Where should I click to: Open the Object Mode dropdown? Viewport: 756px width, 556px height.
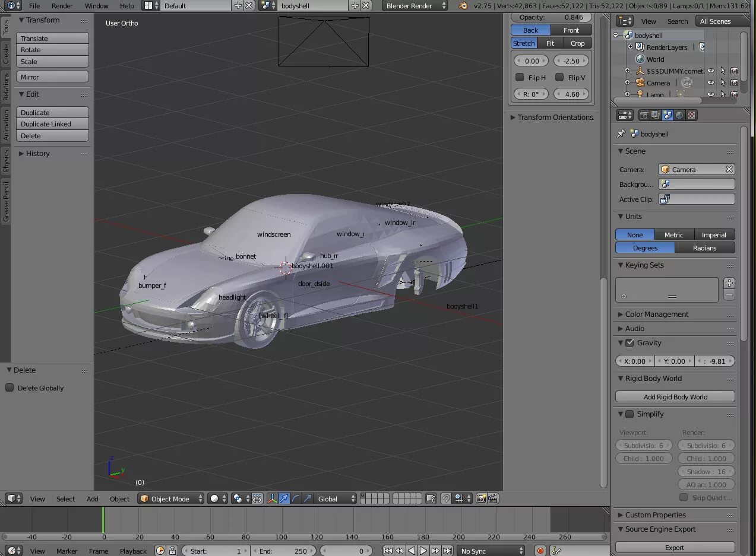171,499
